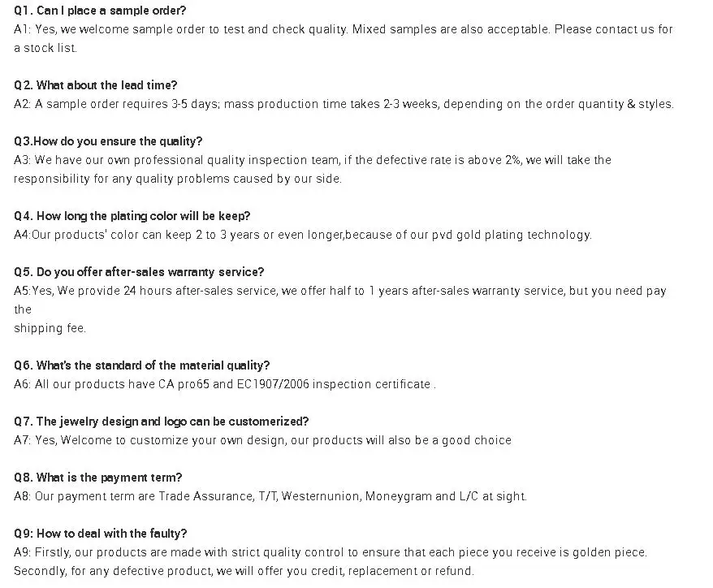Click the A5 answer about 24 hours after-sales service
The height and width of the screenshot is (588, 713).
(x=340, y=291)
